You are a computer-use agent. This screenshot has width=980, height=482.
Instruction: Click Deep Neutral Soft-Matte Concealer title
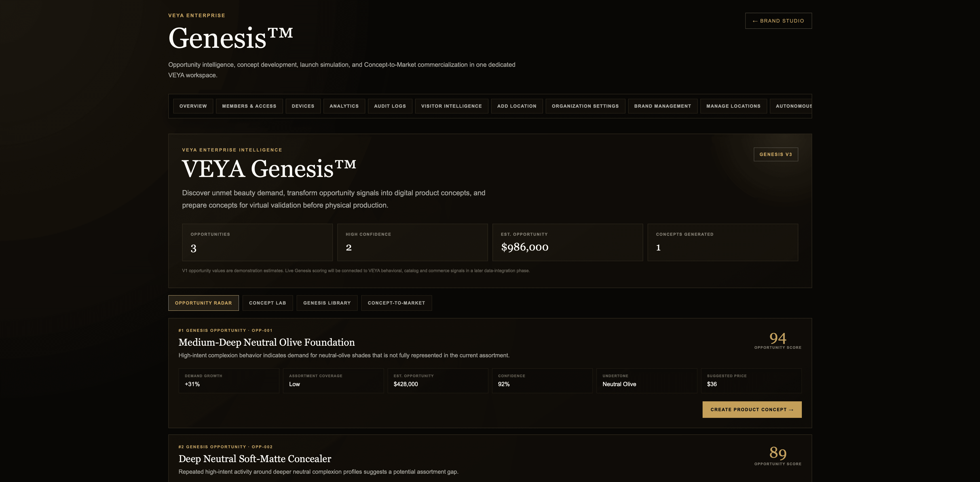click(255, 459)
